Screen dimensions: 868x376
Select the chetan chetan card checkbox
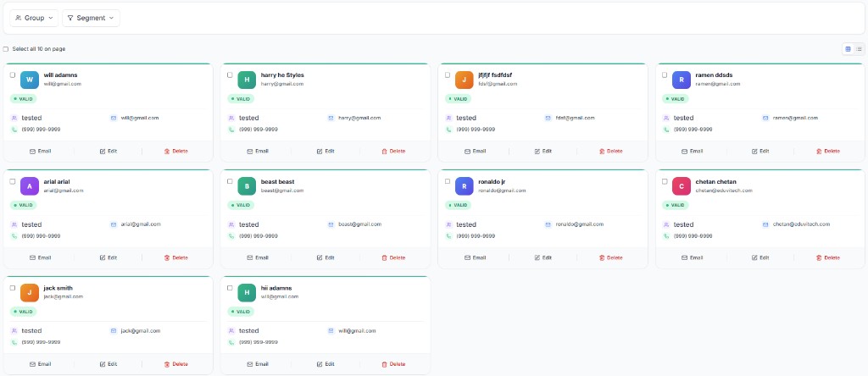[665, 181]
